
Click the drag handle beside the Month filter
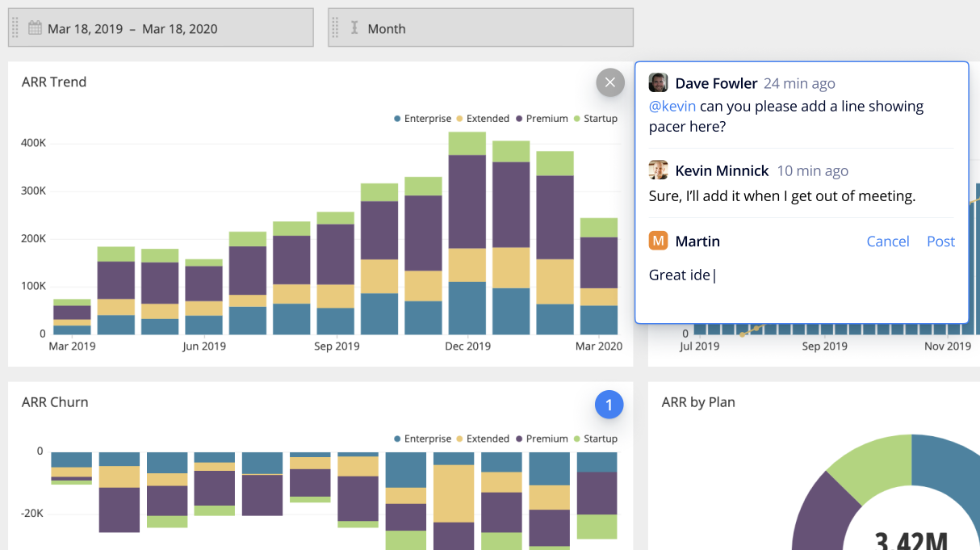tap(335, 27)
